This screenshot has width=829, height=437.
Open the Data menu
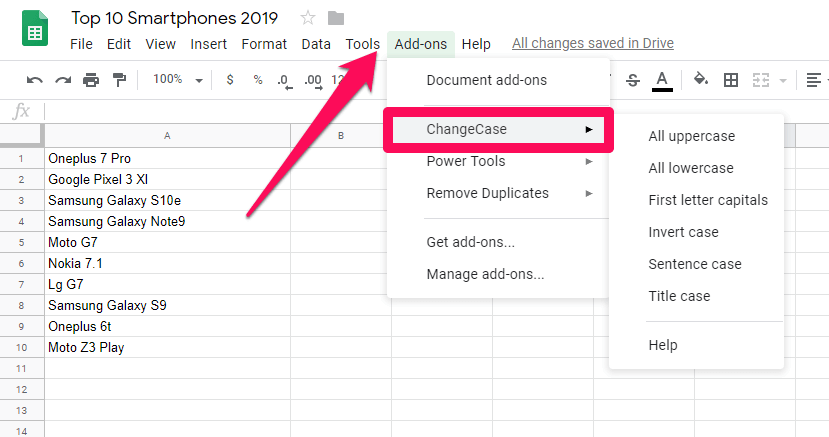pyautogui.click(x=316, y=44)
